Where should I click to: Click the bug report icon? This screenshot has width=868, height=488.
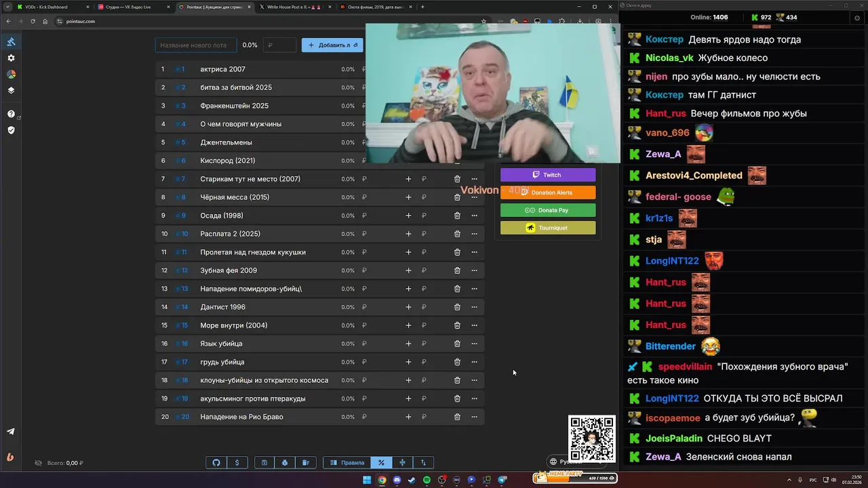click(285, 463)
